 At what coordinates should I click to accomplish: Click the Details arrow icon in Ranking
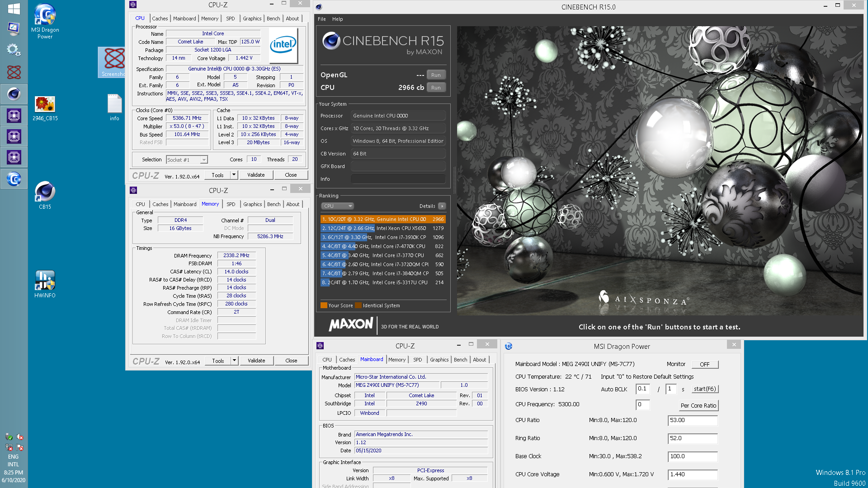(x=442, y=206)
